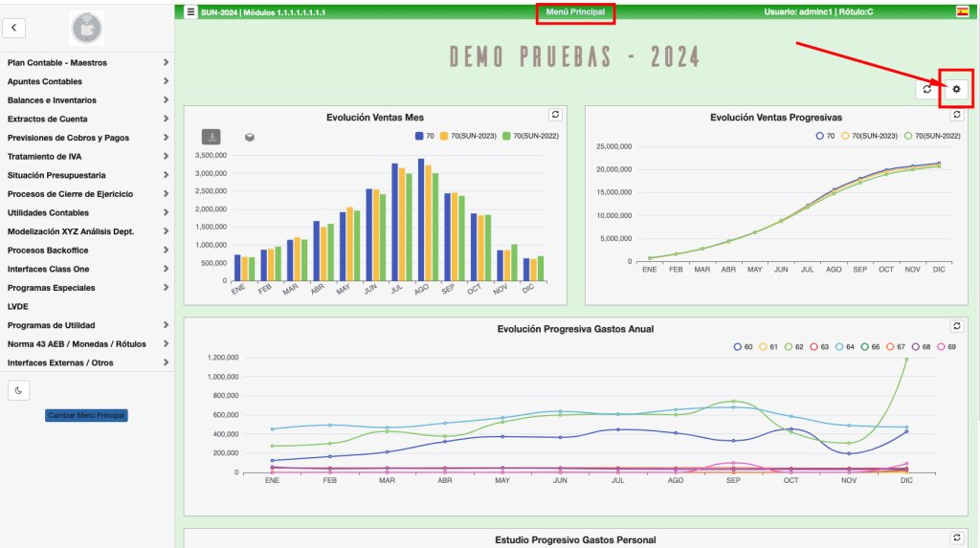This screenshot has height=548, width=980.
Task: Toggle the 70(SUN-2023) series in monthly sales legend
Action: pyautogui.click(x=467, y=137)
